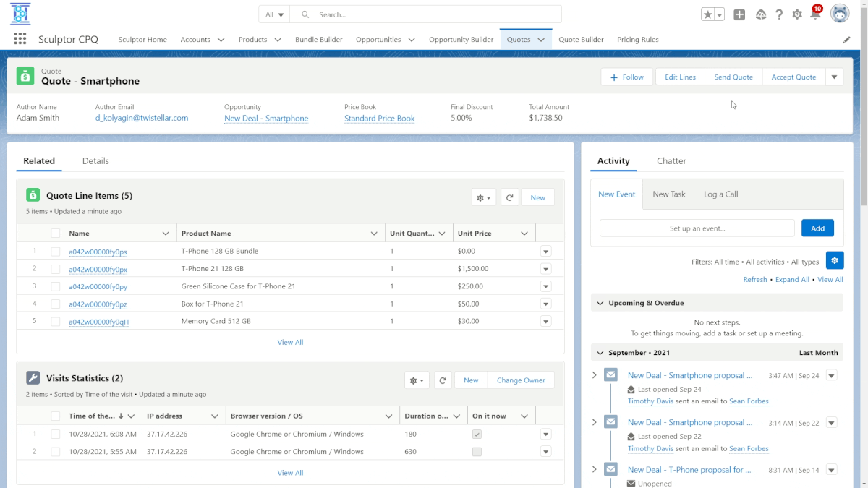Screen dimensions: 868x488
Task: Click the Help question mark icon
Action: click(779, 14)
